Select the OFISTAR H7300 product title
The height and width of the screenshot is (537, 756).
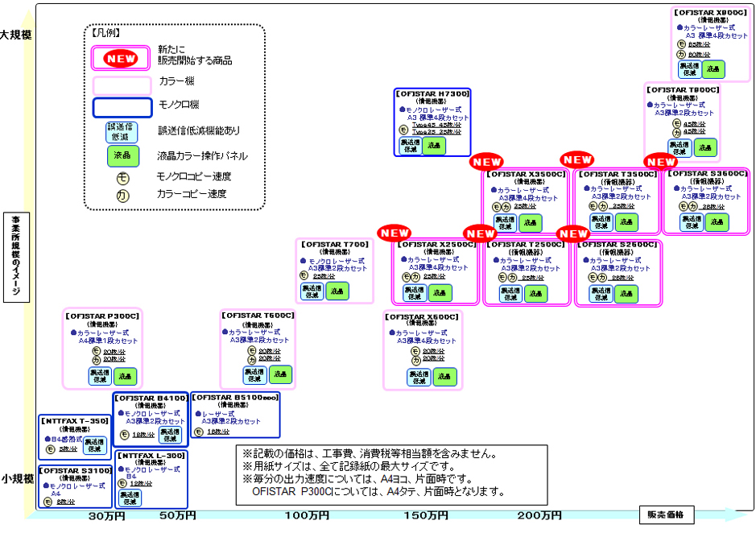pos(432,93)
